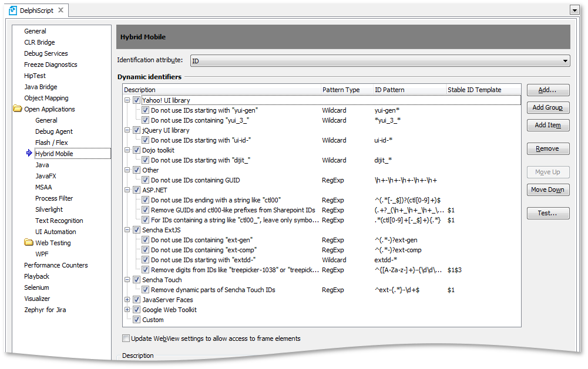Disable 'Do not use IDs containing ext-gen' rule
Screen dimensions: 588x369
click(x=145, y=240)
